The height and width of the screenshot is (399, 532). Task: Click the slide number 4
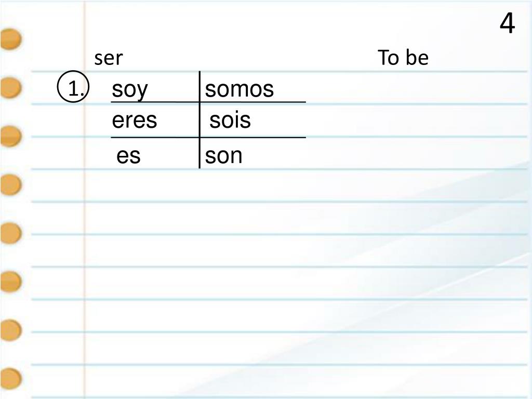507,23
